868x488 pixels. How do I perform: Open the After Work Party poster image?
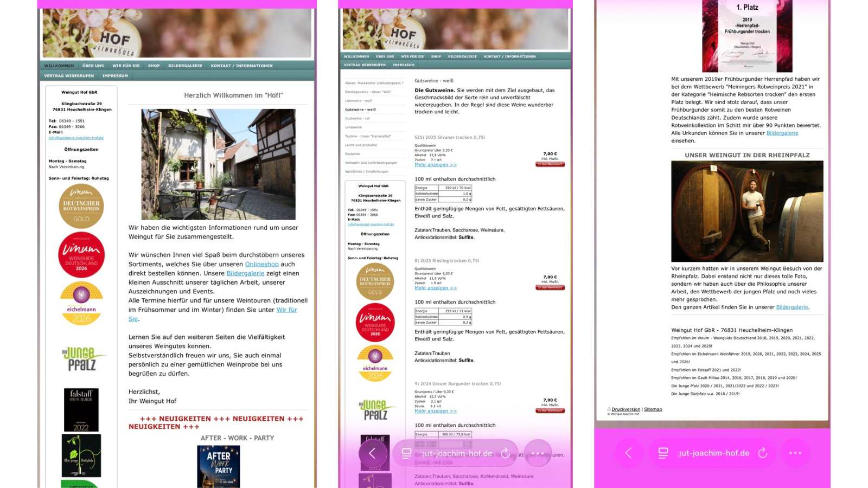[x=219, y=467]
